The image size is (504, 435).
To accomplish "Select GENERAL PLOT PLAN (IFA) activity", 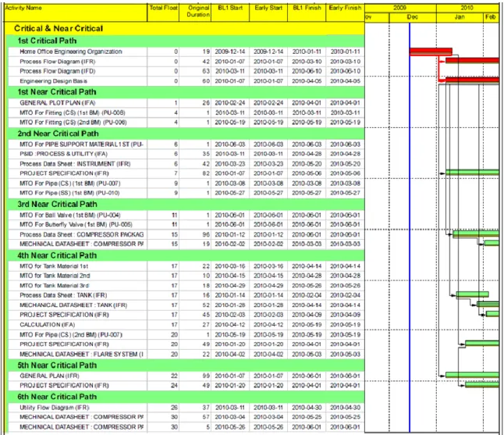I will [186, 103].
